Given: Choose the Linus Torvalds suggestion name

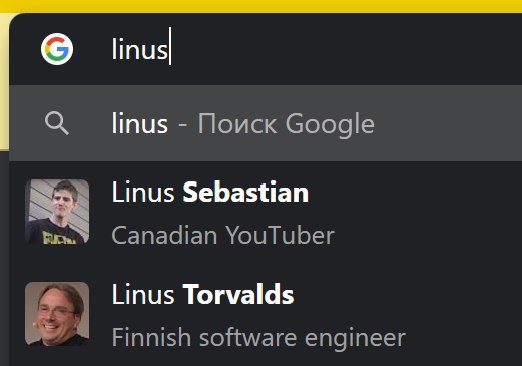Looking at the screenshot, I should tap(203, 295).
